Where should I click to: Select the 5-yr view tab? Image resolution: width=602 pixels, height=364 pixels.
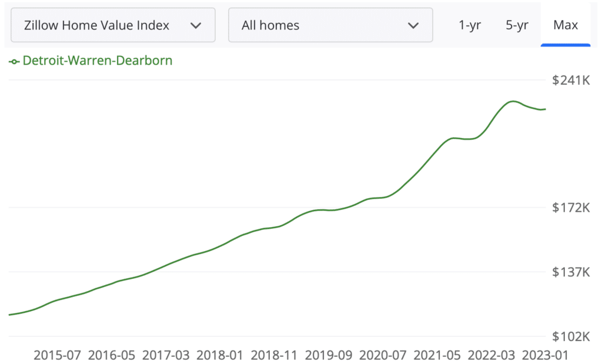coord(516,25)
